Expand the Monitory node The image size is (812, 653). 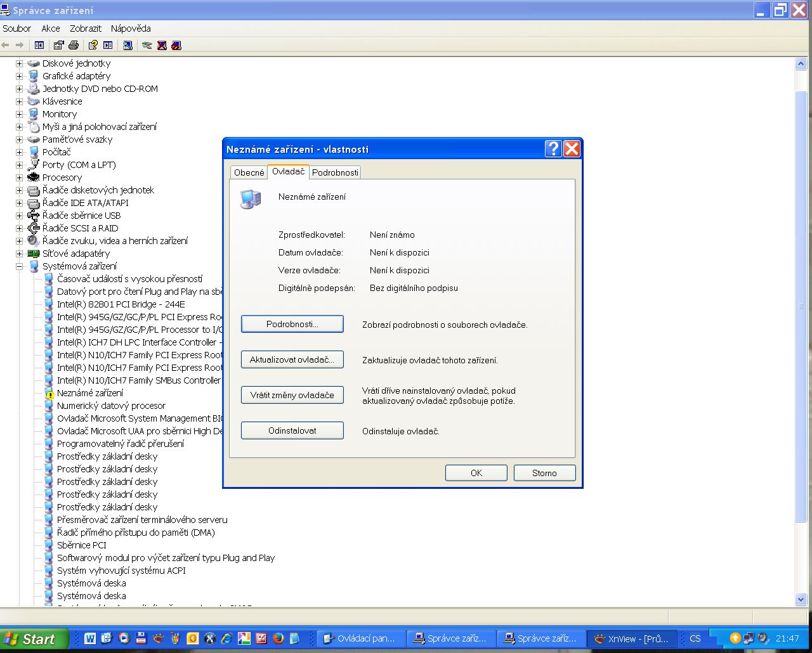pyautogui.click(x=19, y=114)
